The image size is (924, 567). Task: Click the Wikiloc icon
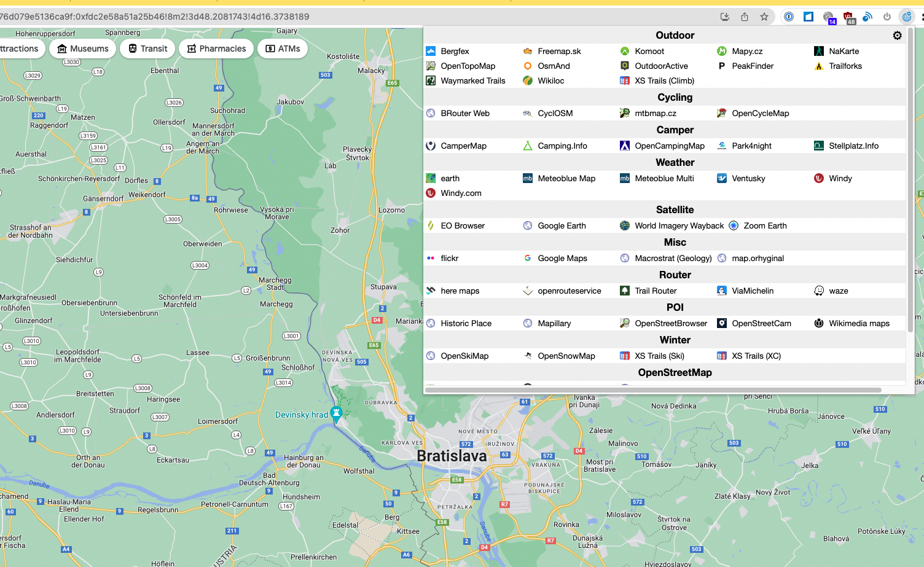pyautogui.click(x=528, y=80)
